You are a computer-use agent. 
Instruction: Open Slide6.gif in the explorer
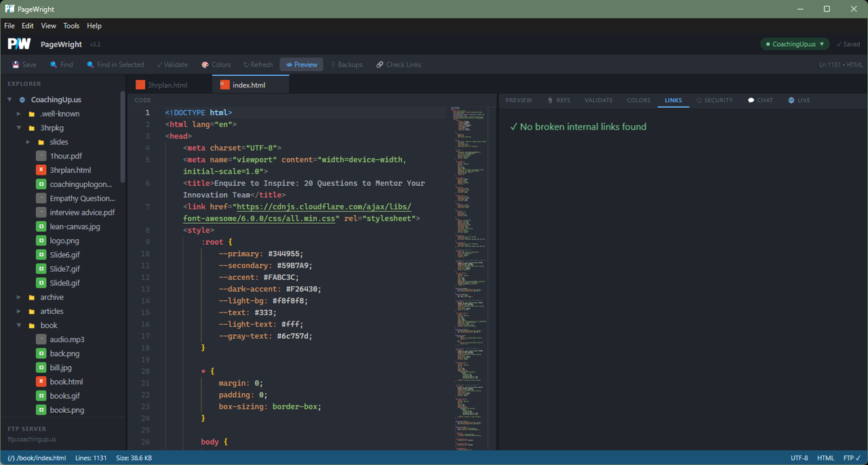click(x=64, y=254)
